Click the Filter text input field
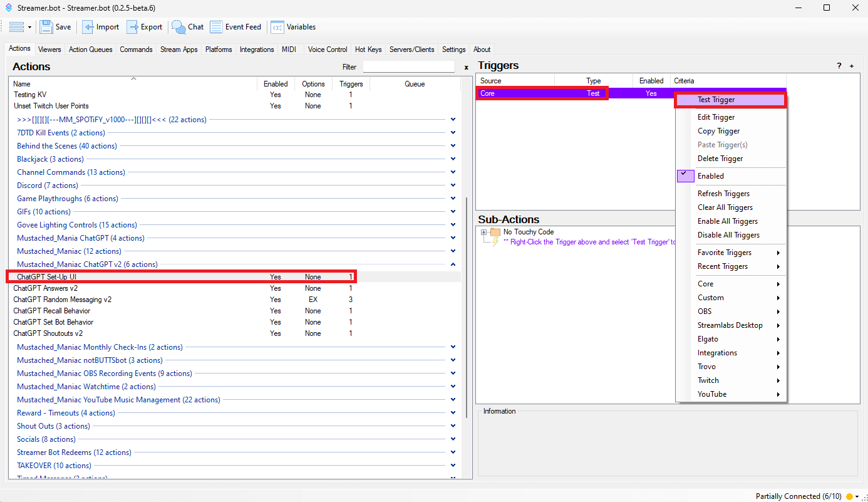 pos(408,66)
